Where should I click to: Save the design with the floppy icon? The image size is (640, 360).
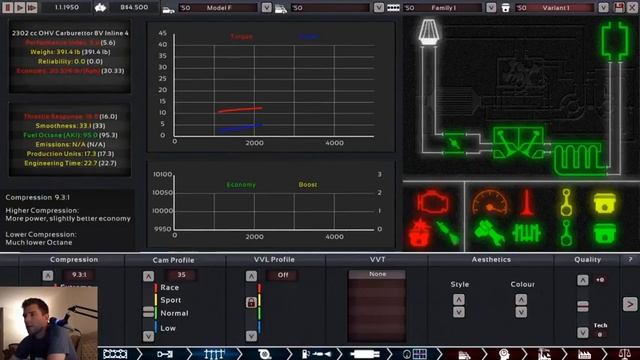619,7
